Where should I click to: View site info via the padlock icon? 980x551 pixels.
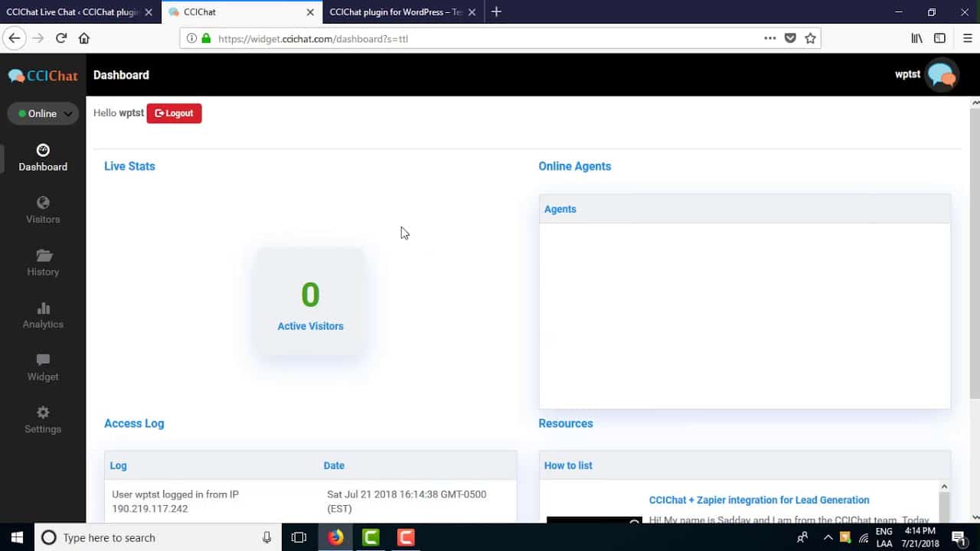pyautogui.click(x=205, y=38)
